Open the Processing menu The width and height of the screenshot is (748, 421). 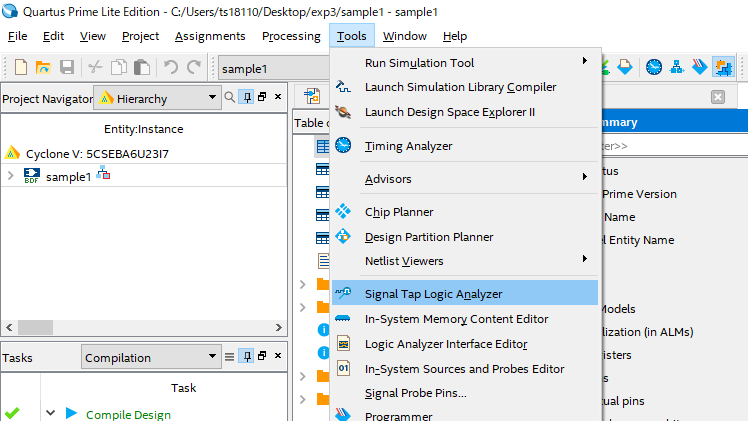[291, 36]
